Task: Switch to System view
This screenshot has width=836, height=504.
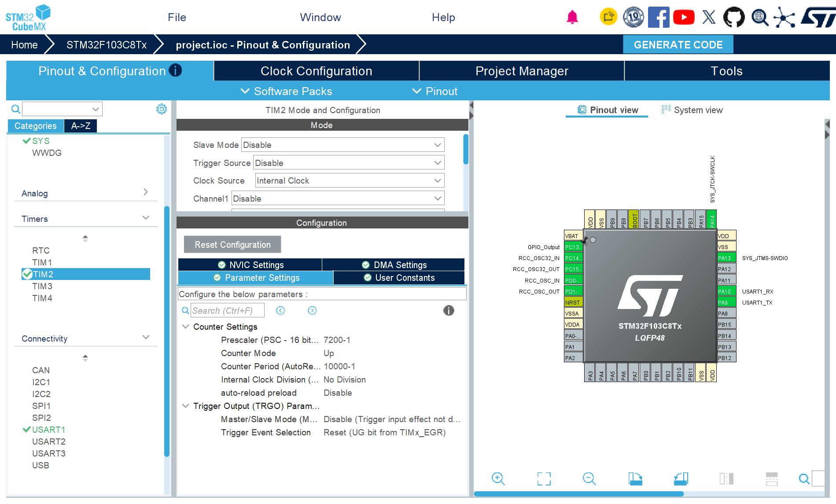Action: coord(692,110)
